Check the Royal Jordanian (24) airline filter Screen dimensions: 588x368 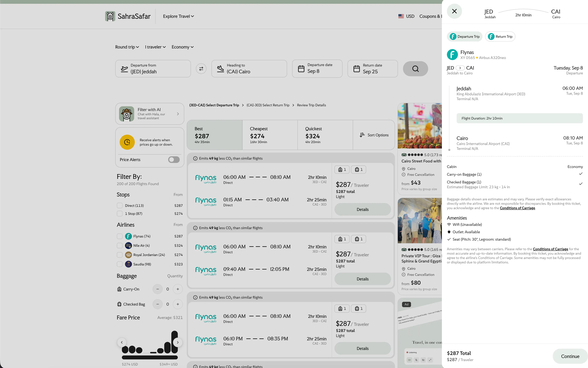[x=120, y=255]
